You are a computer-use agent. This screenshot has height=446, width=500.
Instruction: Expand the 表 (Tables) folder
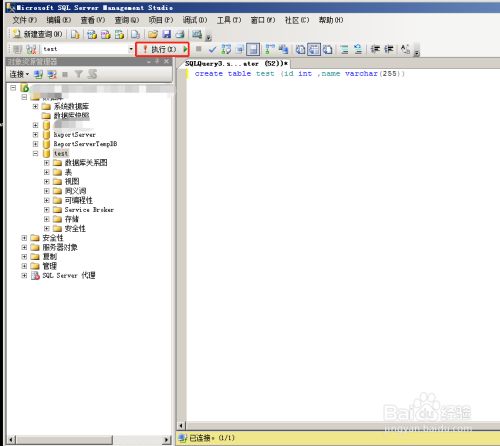pyautogui.click(x=46, y=172)
